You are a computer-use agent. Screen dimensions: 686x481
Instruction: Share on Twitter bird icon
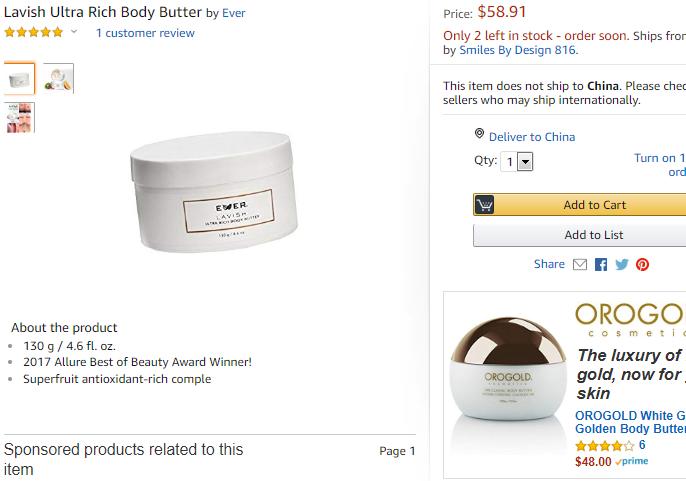(622, 265)
